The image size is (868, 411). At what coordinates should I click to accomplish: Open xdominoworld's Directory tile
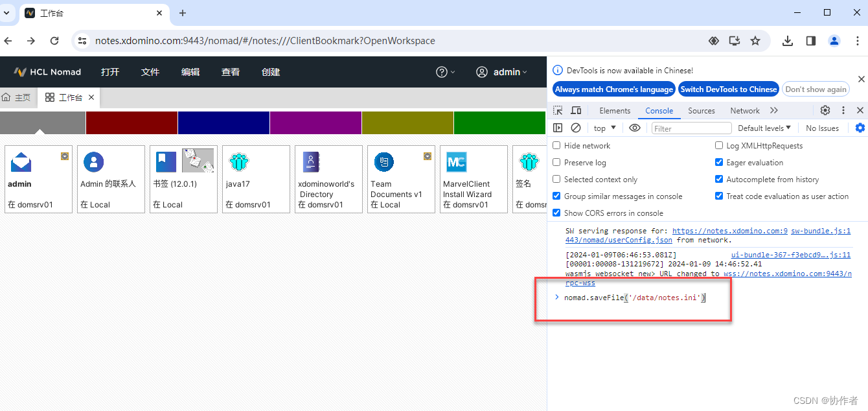tap(328, 179)
